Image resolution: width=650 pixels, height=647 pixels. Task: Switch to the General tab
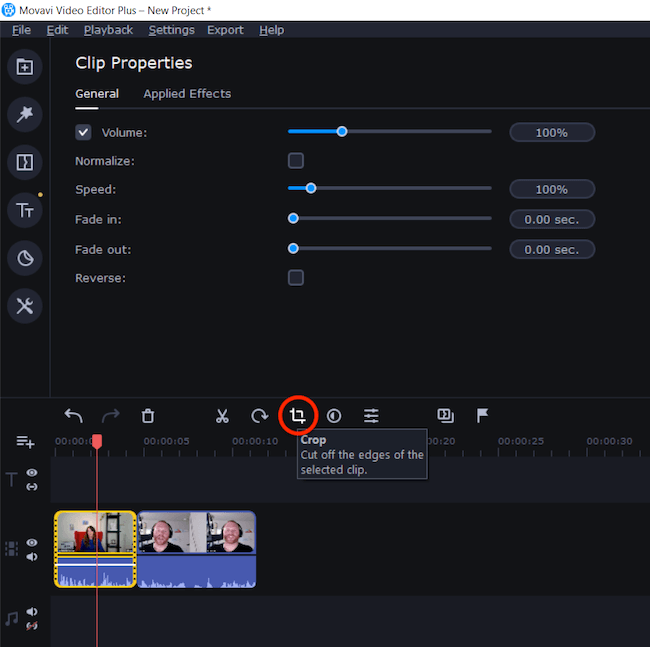97,94
